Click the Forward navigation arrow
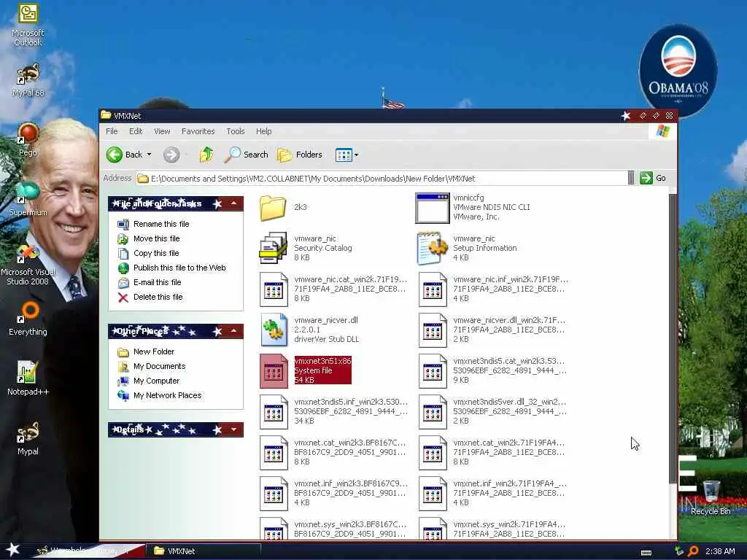This screenshot has width=747, height=560. 171,155
